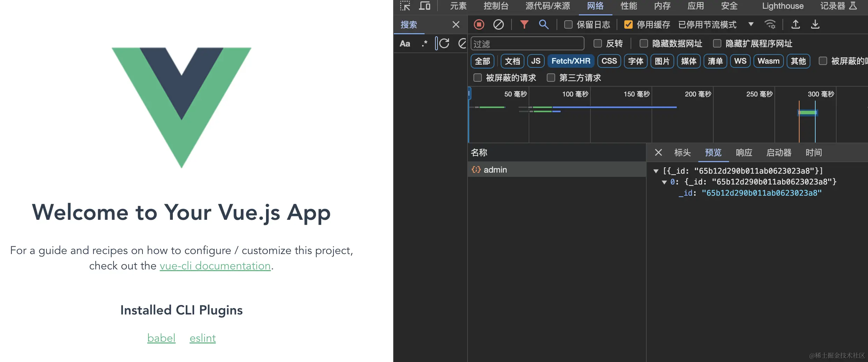The width and height of the screenshot is (868, 362).
Task: Filter requests by WS type
Action: click(741, 61)
